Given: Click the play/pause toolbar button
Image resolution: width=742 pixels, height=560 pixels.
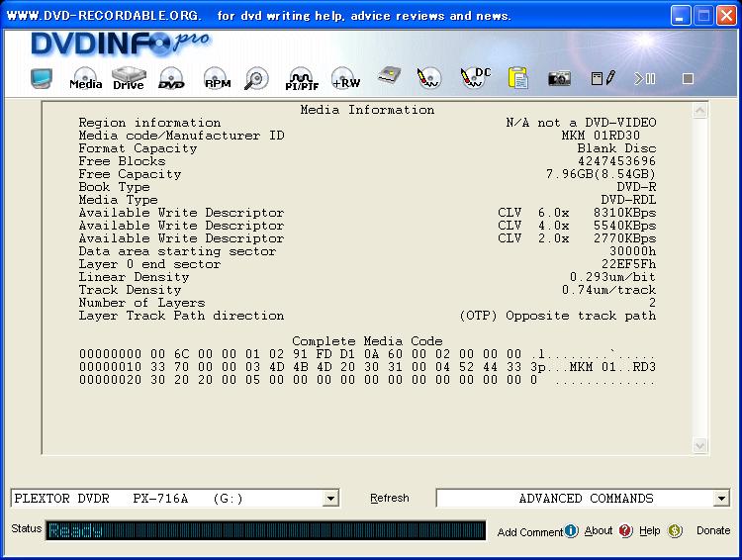Looking at the screenshot, I should (644, 78).
